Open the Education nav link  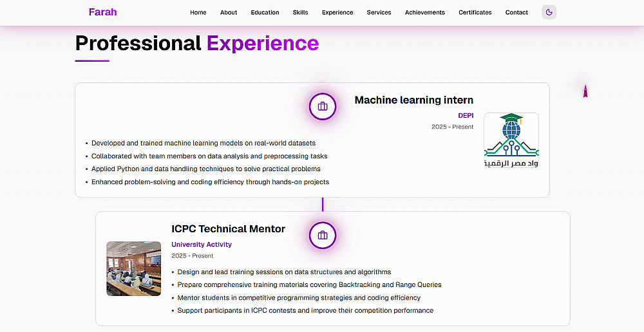(265, 12)
